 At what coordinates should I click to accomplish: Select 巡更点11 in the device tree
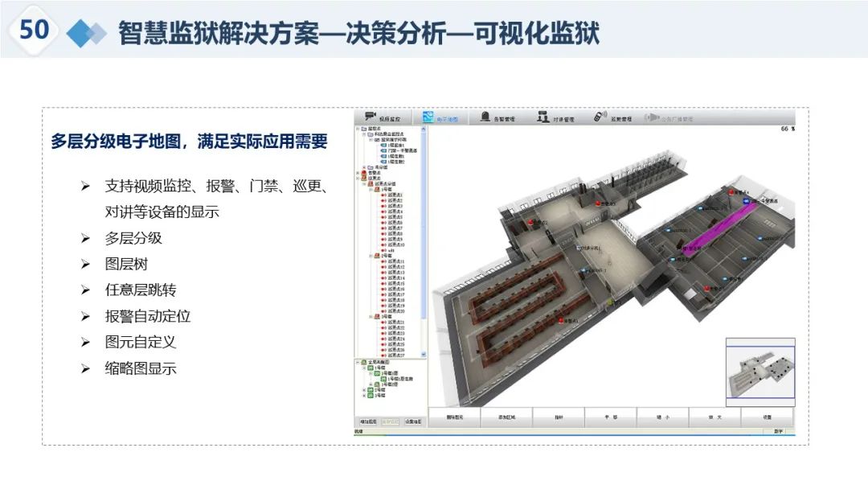point(396,261)
